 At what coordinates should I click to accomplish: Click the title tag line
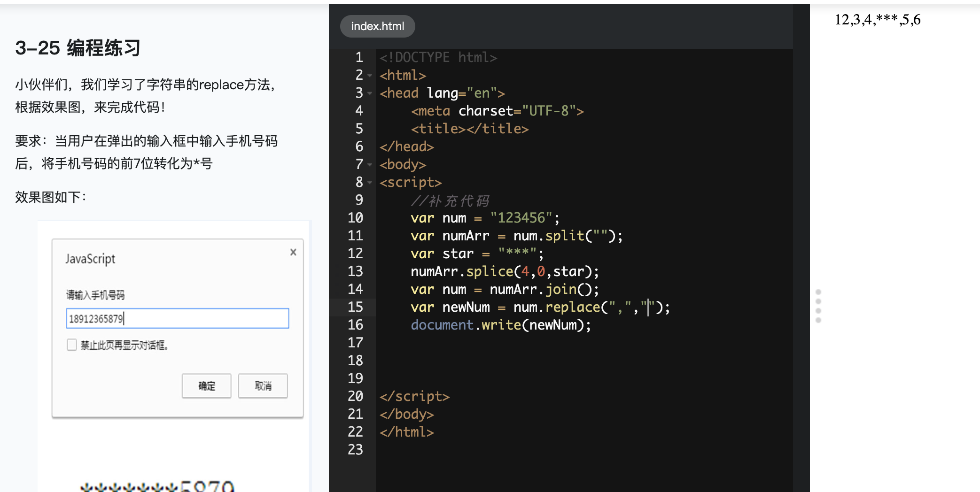[x=470, y=129]
